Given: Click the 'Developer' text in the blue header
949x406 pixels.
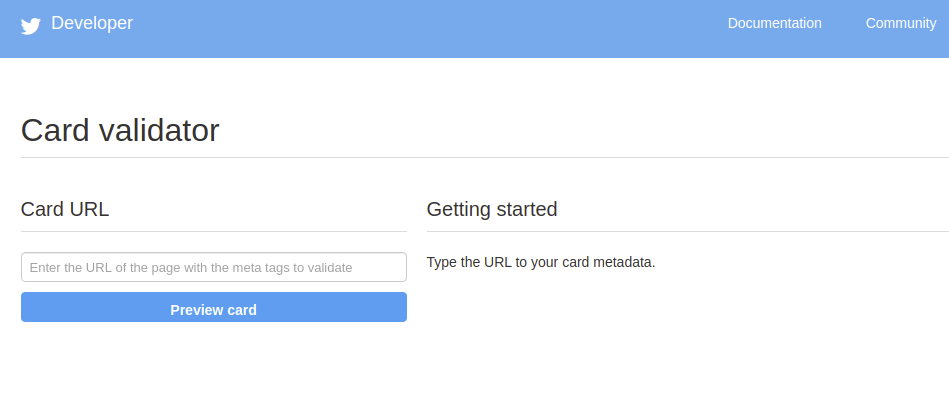Looking at the screenshot, I should [x=92, y=23].
